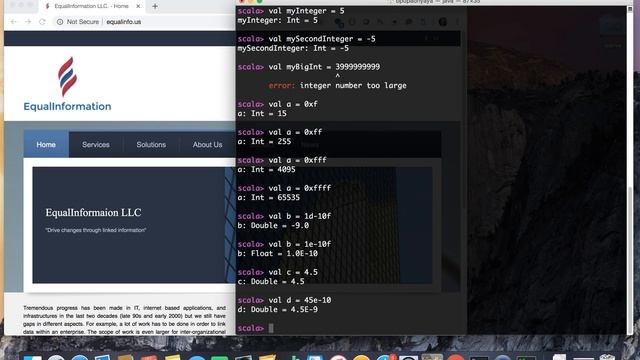
Task: Click the terminal cursor at last scala prompt
Action: point(271,328)
